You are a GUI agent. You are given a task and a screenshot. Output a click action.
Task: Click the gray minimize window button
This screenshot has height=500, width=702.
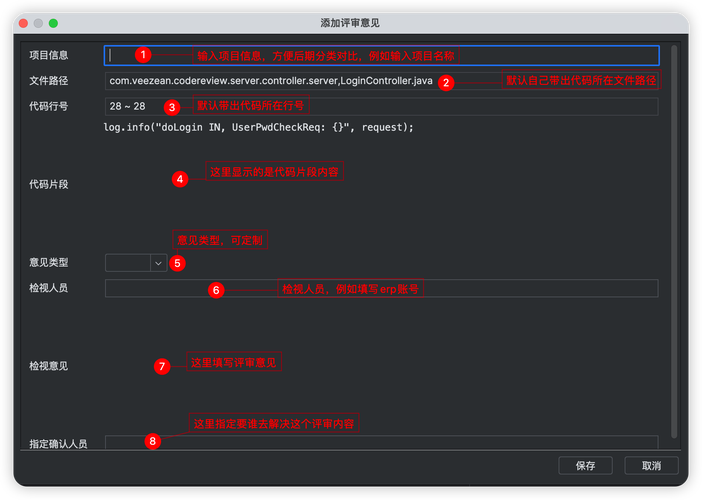(x=39, y=23)
